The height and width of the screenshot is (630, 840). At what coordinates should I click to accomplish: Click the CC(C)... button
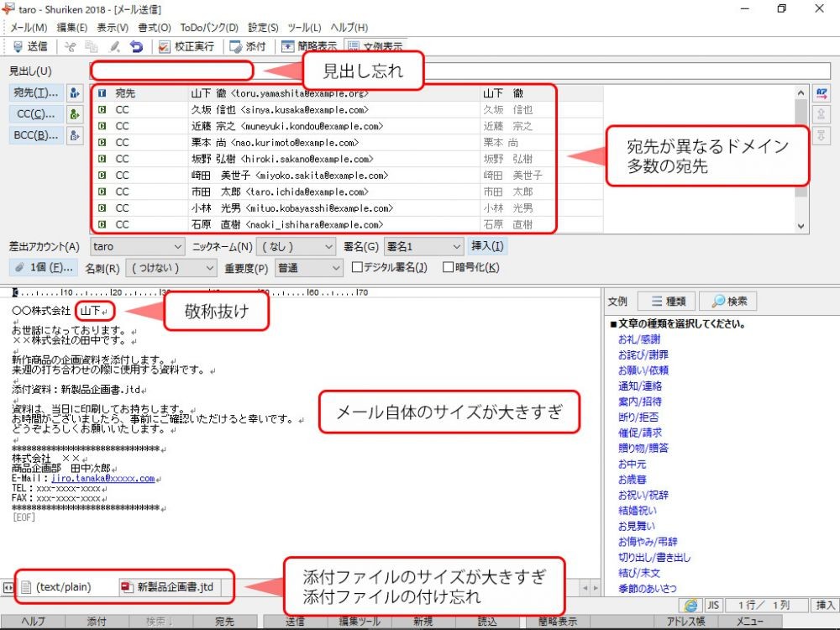click(x=36, y=113)
